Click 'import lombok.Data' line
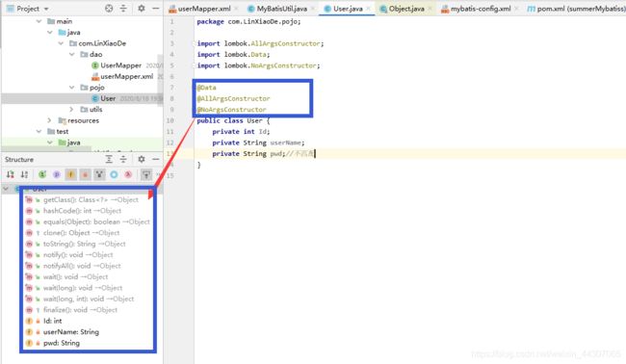The height and width of the screenshot is (364, 626). 234,54
